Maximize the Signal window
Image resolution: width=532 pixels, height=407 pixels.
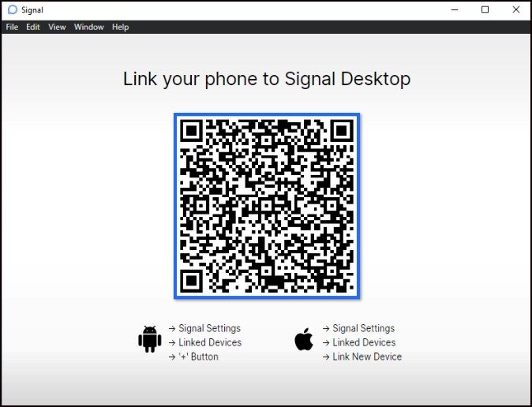tap(485, 9)
